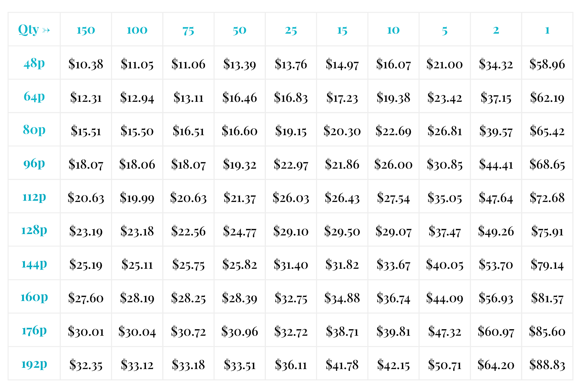Click the $27.60 price in 160p row

pyautogui.click(x=86, y=298)
